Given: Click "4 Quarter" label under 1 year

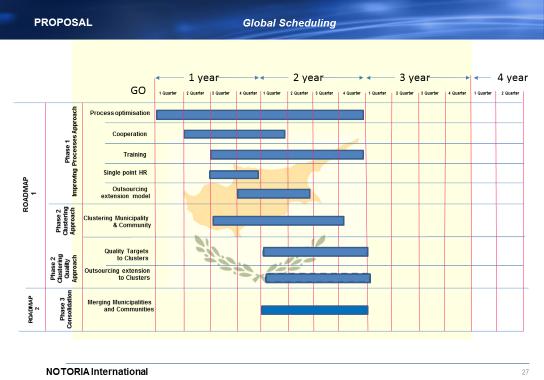Looking at the screenshot, I should 248,93.
